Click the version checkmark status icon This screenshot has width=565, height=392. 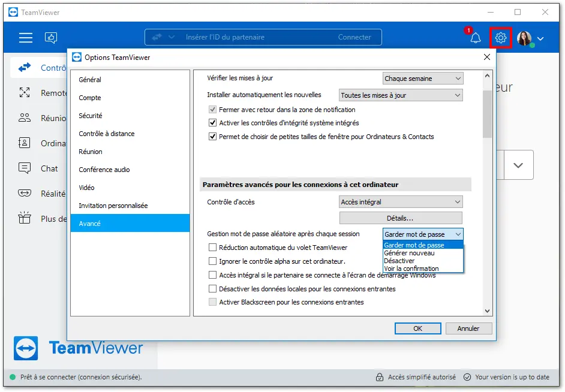click(467, 377)
